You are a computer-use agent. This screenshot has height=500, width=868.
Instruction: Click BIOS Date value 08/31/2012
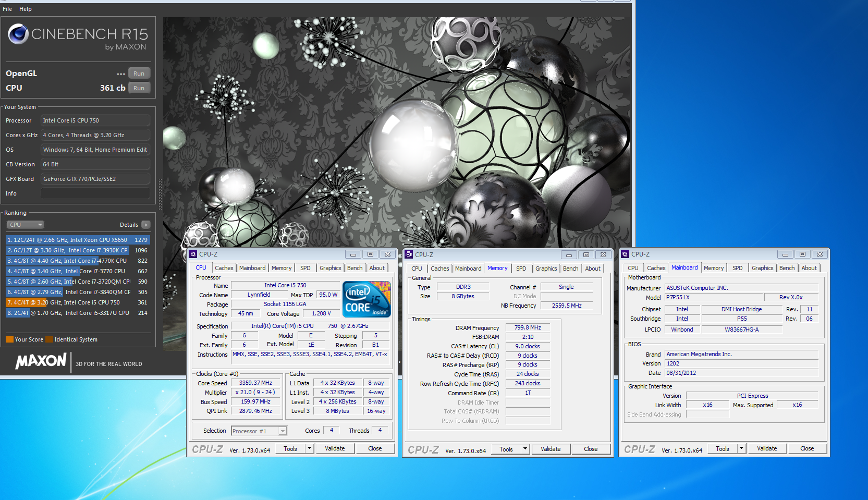(742, 373)
